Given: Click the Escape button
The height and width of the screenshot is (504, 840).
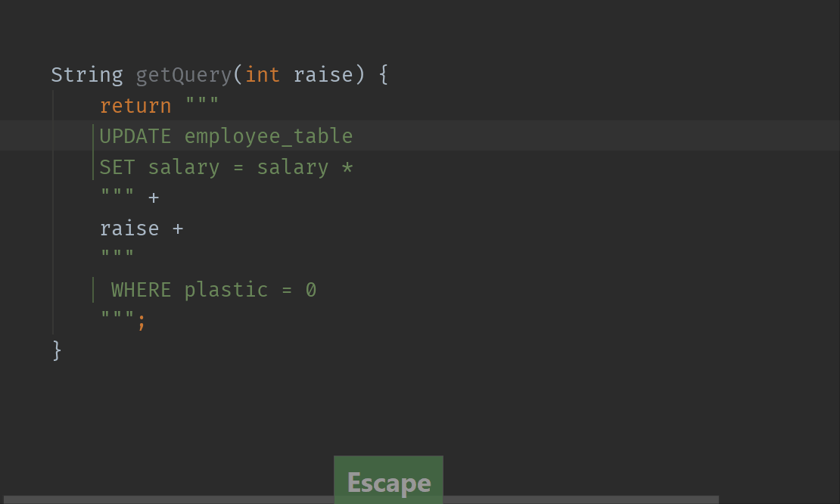Looking at the screenshot, I should 388,481.
